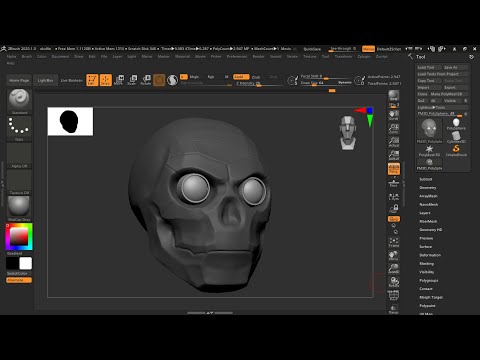Toggle Live Boolean mode
Image resolution: width=480 pixels, height=360 pixels.
tap(71, 80)
